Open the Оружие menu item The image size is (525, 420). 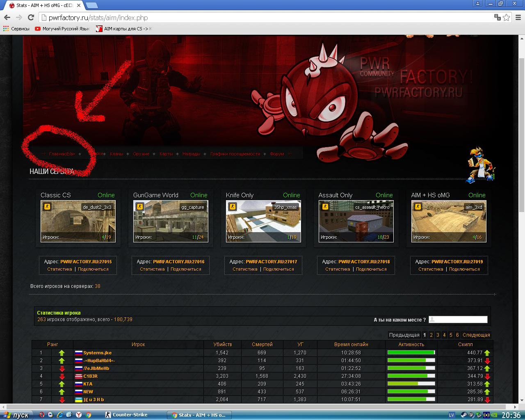[141, 154]
